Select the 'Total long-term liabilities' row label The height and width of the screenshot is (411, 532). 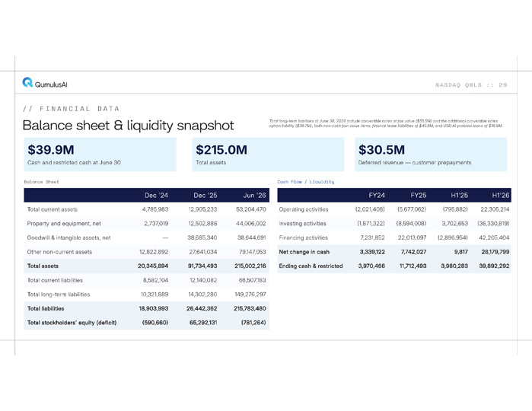[x=59, y=295]
